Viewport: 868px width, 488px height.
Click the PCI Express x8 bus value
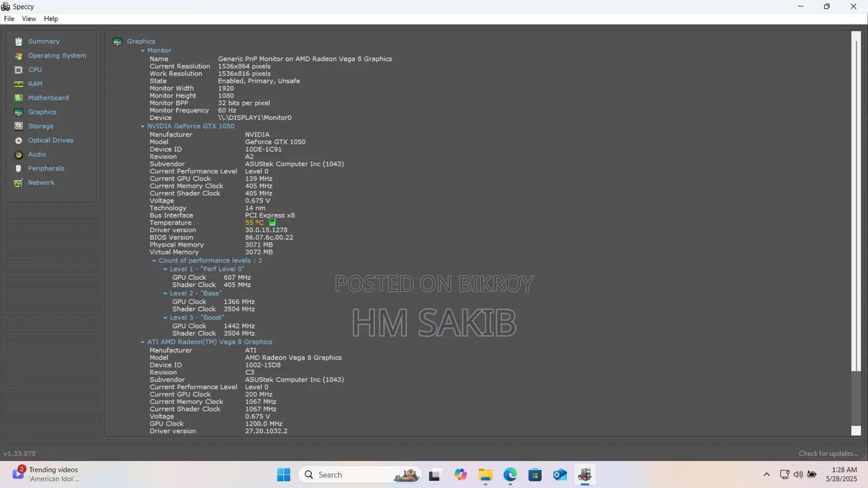tap(270, 216)
